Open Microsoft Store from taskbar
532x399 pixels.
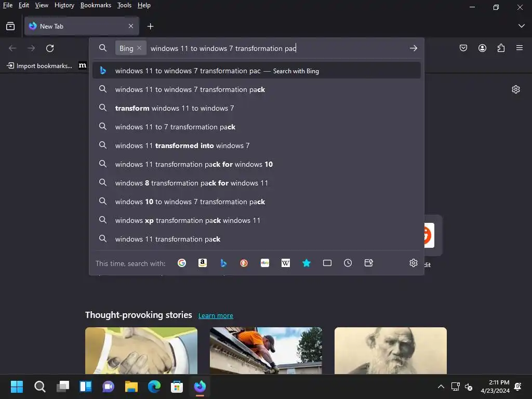(177, 387)
